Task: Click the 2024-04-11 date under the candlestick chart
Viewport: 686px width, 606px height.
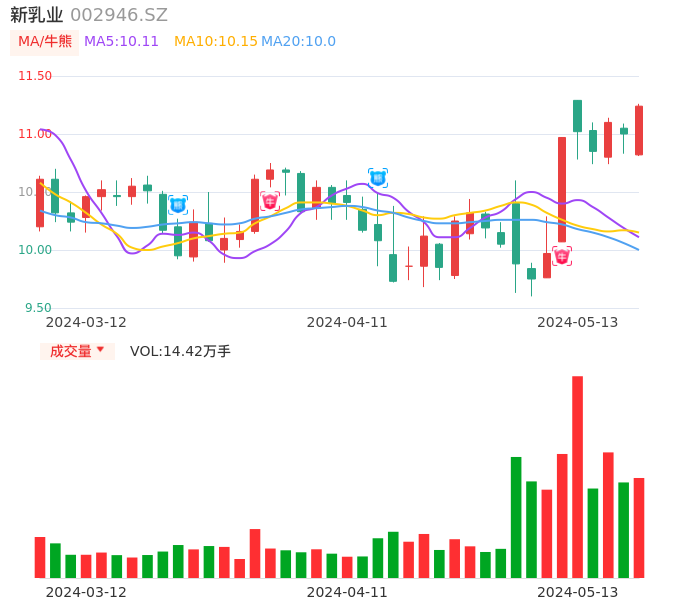Action: click(346, 322)
